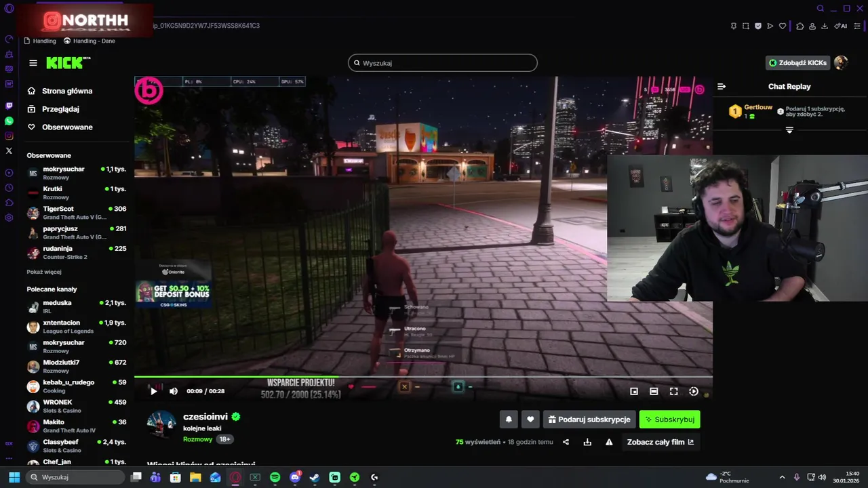Viewport: 868px width, 488px height.
Task: Click Subskrybuj button
Action: [x=669, y=420]
